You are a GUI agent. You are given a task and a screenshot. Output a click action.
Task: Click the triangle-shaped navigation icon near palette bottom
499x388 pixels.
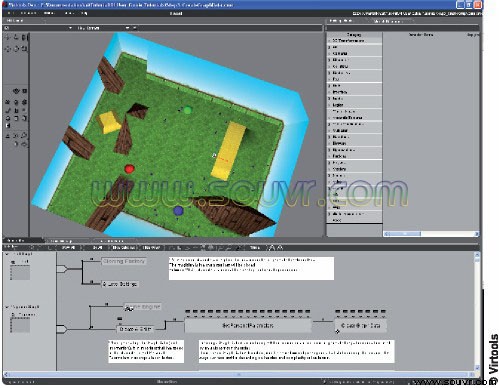8,136
